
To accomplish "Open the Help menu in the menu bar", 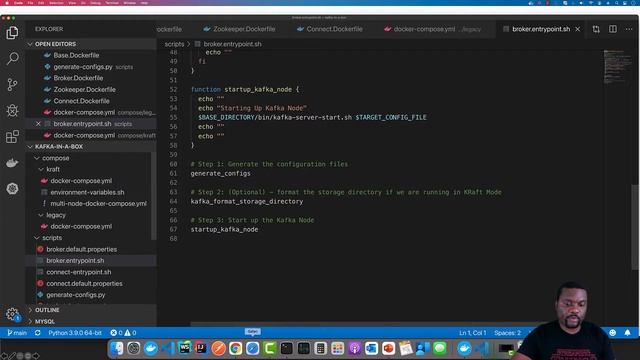I will click(144, 3).
